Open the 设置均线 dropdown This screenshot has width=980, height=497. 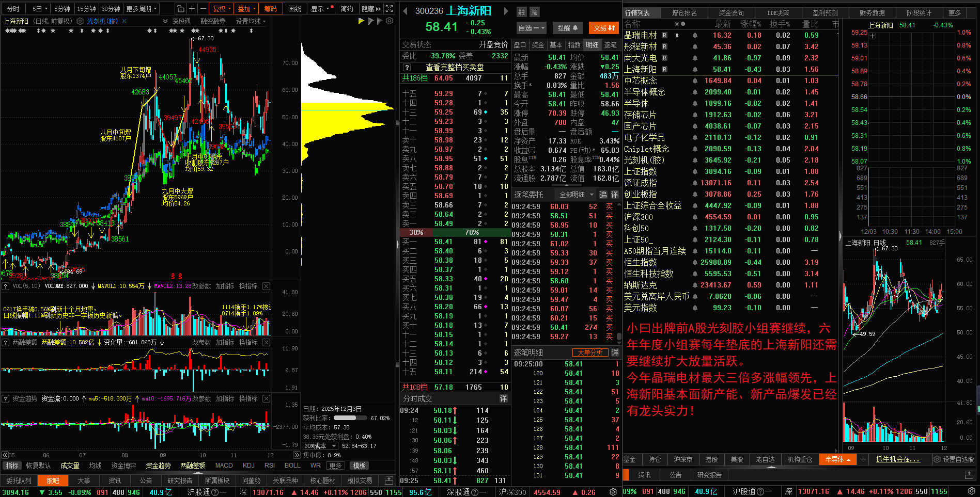click(x=251, y=21)
